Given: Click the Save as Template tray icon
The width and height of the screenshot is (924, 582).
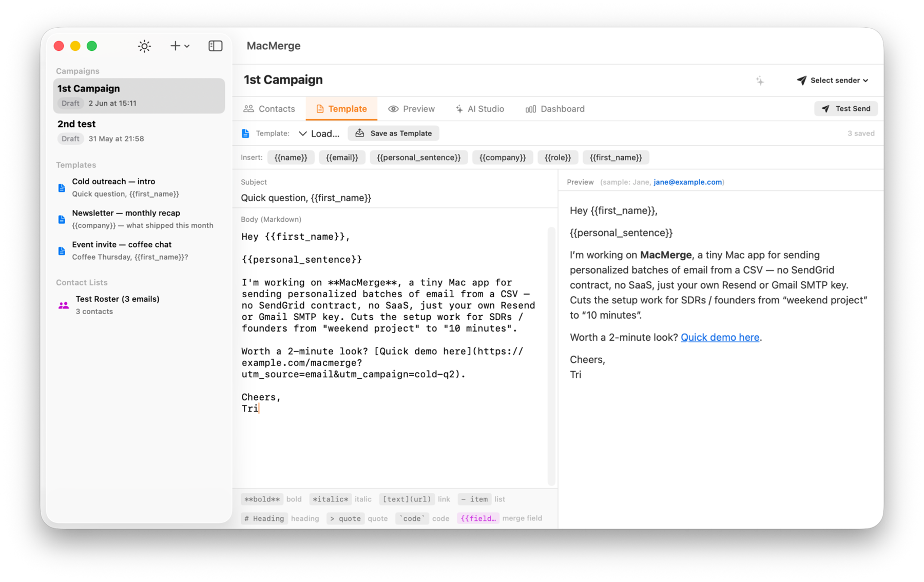Looking at the screenshot, I should (x=360, y=133).
